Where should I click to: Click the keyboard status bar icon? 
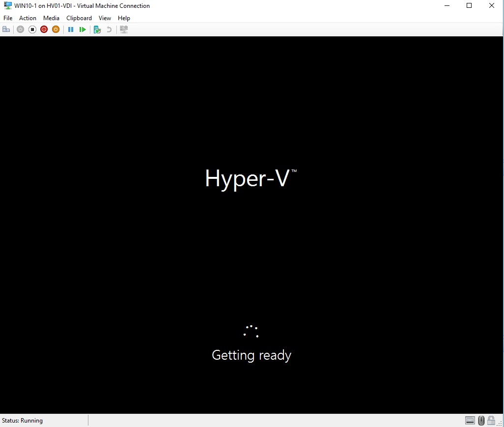click(x=470, y=420)
